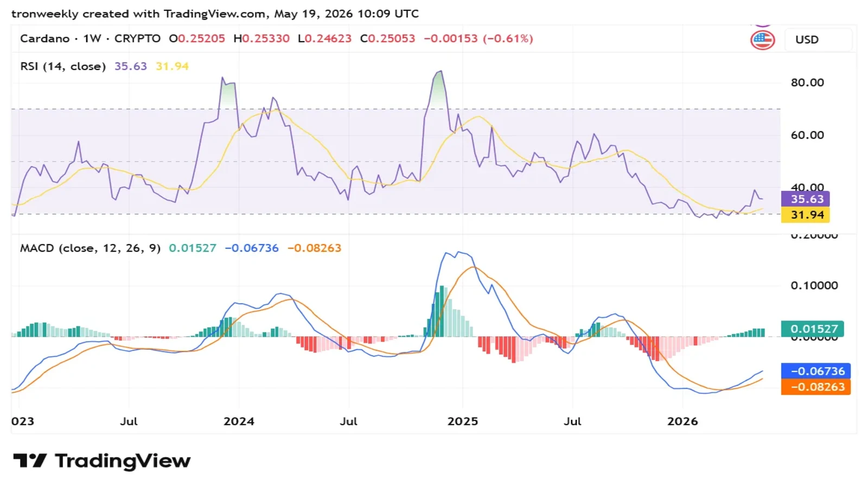
Task: Click the high price H0.25330
Action: pos(261,38)
